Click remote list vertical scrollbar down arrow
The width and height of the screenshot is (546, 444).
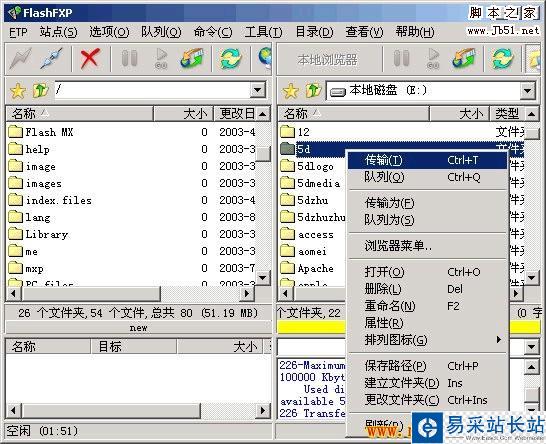tap(263, 278)
